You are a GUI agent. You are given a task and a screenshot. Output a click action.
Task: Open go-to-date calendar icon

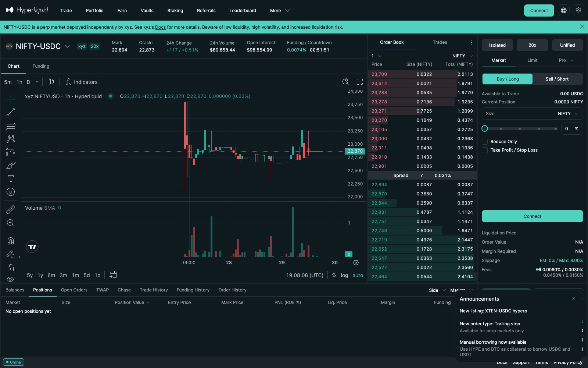click(113, 275)
